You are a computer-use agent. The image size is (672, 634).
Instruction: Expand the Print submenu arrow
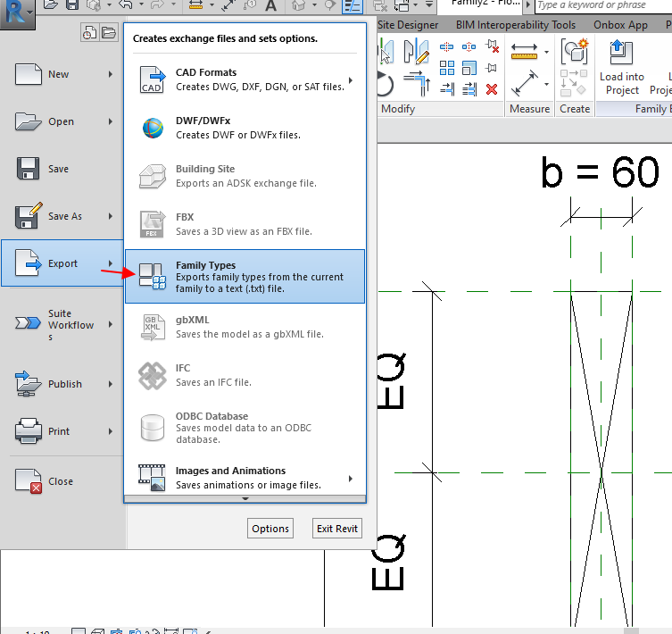pyautogui.click(x=111, y=431)
